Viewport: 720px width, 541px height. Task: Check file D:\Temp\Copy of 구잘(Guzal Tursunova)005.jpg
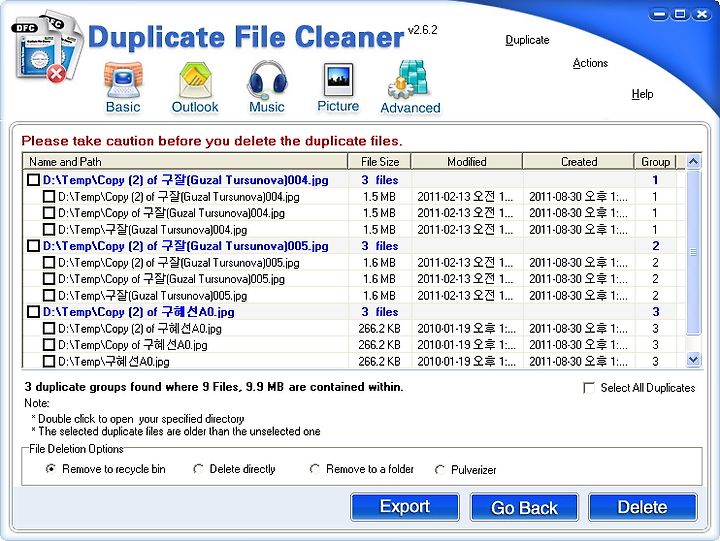49,279
